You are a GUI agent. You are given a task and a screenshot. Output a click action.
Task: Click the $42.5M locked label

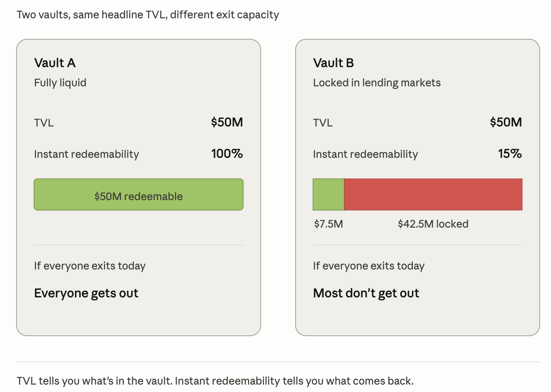pyautogui.click(x=433, y=224)
